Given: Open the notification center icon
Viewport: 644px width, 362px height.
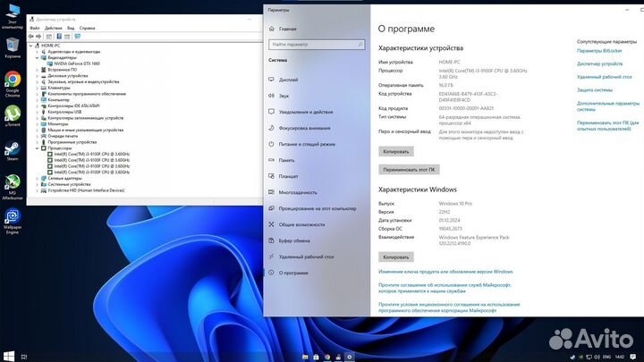Looking at the screenshot, I should tap(633, 357).
